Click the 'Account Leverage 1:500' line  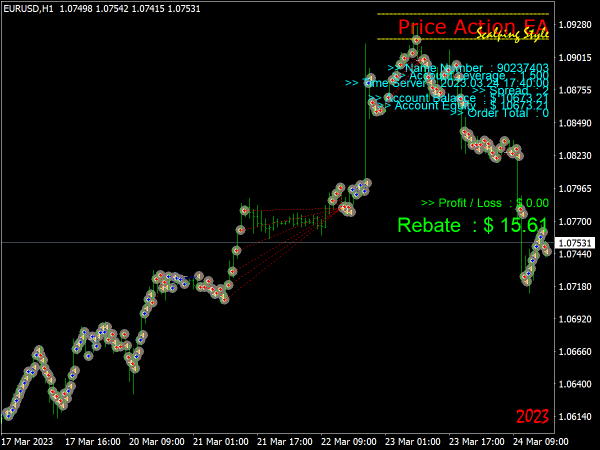(x=473, y=75)
